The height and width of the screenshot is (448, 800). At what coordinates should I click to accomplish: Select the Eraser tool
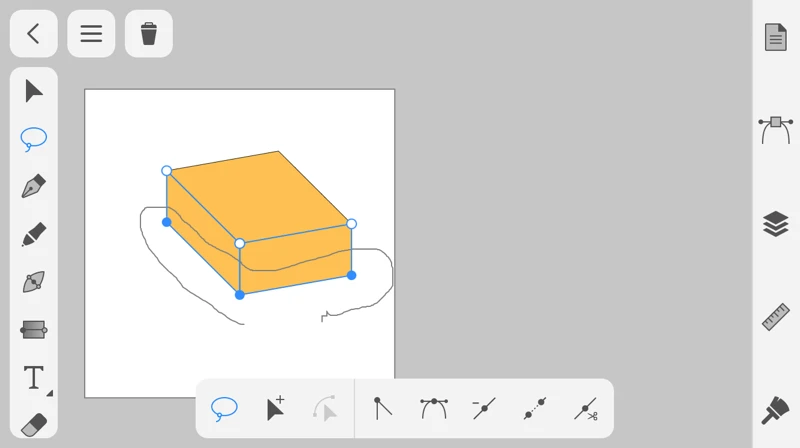pos(34,424)
